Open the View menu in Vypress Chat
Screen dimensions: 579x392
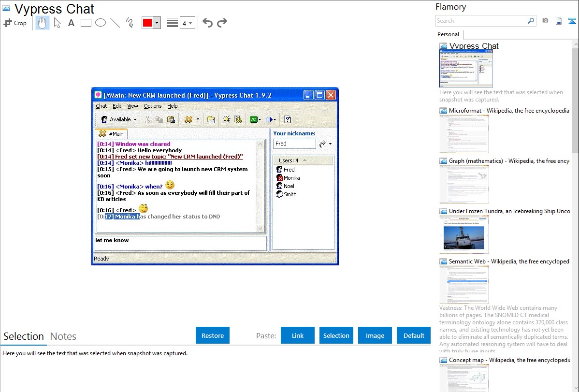click(x=132, y=106)
